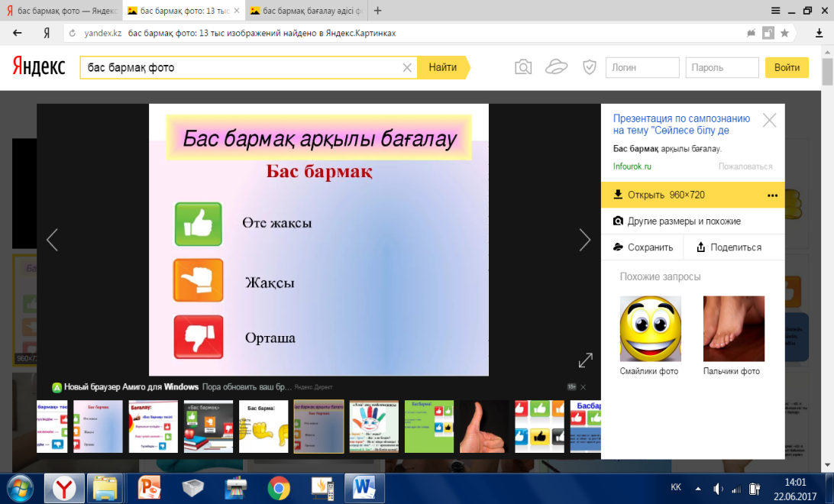
Task: Show next image with right chevron arrow
Action: pos(584,240)
